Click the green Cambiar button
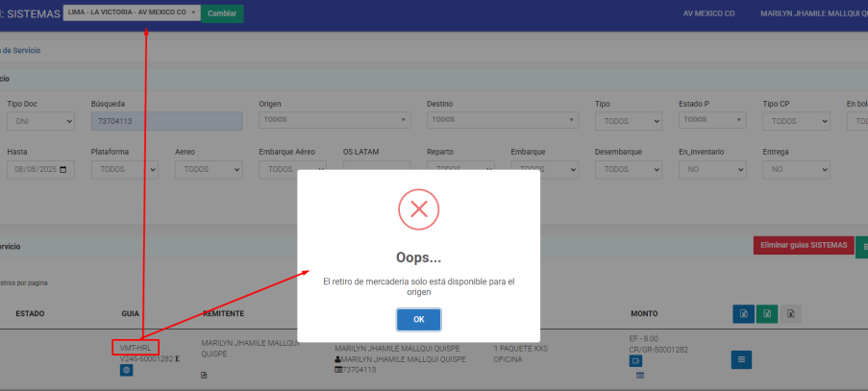 (222, 13)
